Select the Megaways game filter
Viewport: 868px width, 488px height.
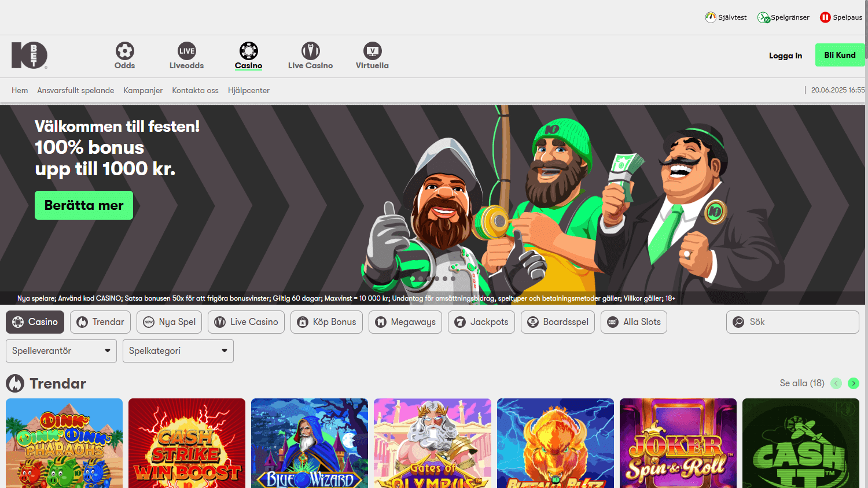pos(405,322)
